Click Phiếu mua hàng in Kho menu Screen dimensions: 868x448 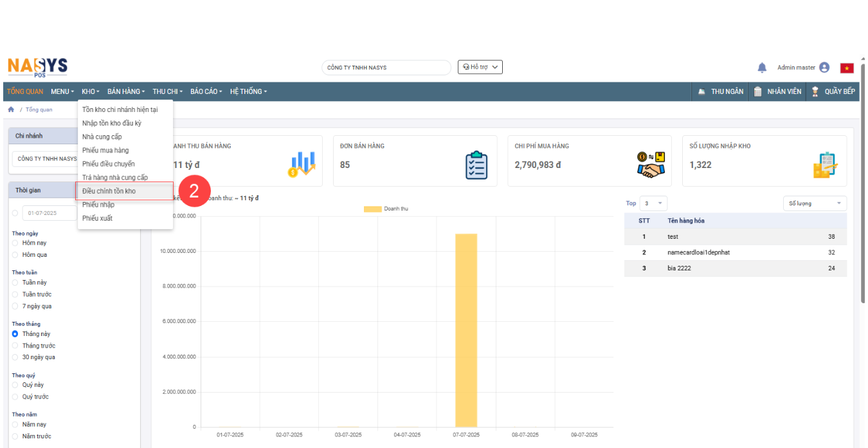pos(105,151)
